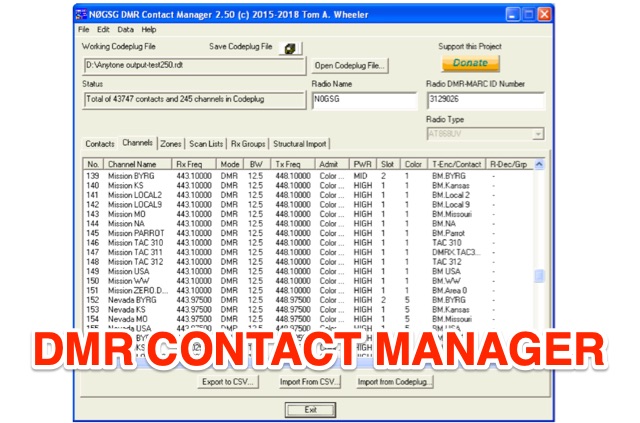This screenshot has width=640, height=423.
Task: Select row Mission NA
Action: tap(308, 224)
